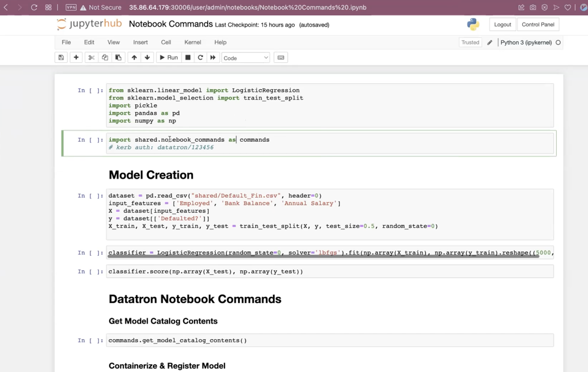Open the Cell menu
The width and height of the screenshot is (588, 372).
(x=166, y=42)
